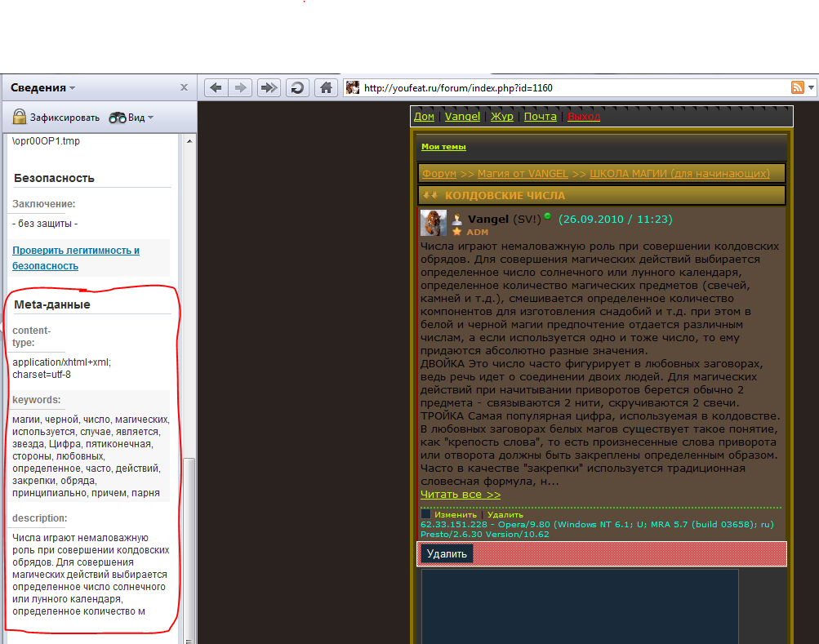
Task: Select Выход in the forum top menu
Action: (583, 116)
